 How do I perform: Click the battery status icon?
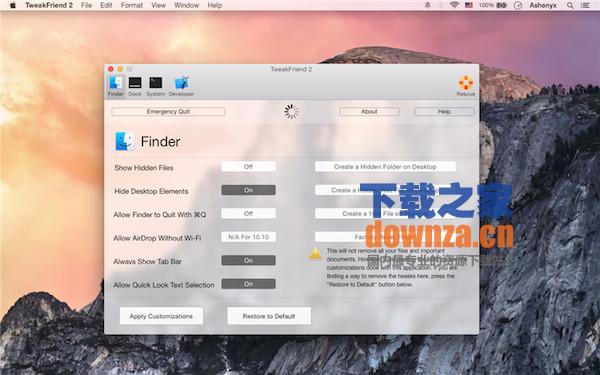pyautogui.click(x=502, y=5)
